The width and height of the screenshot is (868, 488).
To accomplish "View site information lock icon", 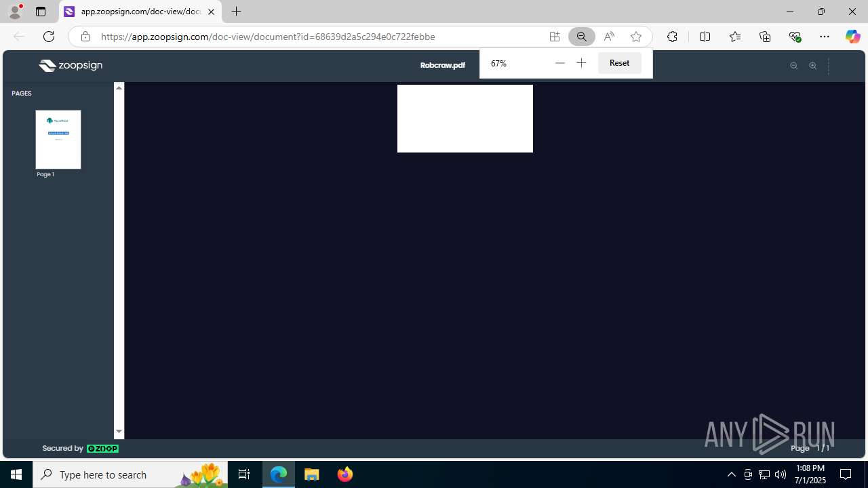I will click(85, 37).
